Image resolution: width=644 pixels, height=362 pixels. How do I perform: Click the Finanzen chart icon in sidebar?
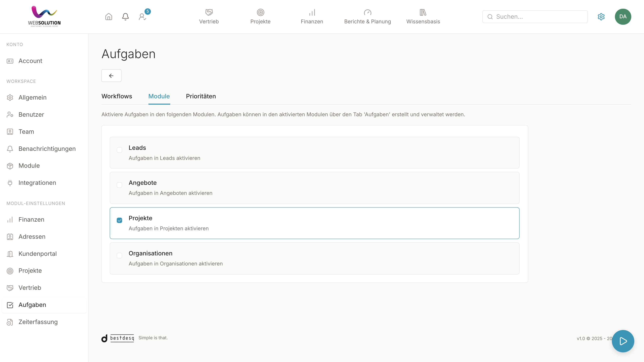pyautogui.click(x=10, y=220)
